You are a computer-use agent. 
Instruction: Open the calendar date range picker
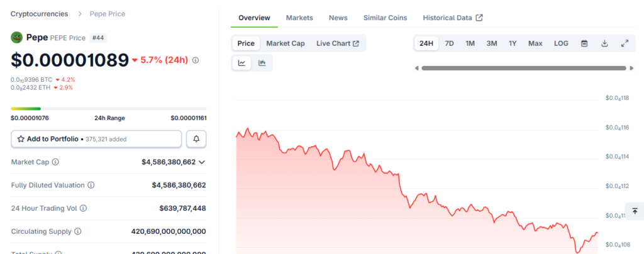click(584, 43)
